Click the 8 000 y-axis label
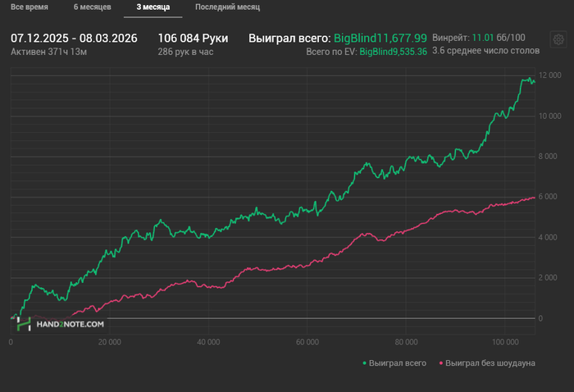The height and width of the screenshot is (392, 574). (548, 157)
